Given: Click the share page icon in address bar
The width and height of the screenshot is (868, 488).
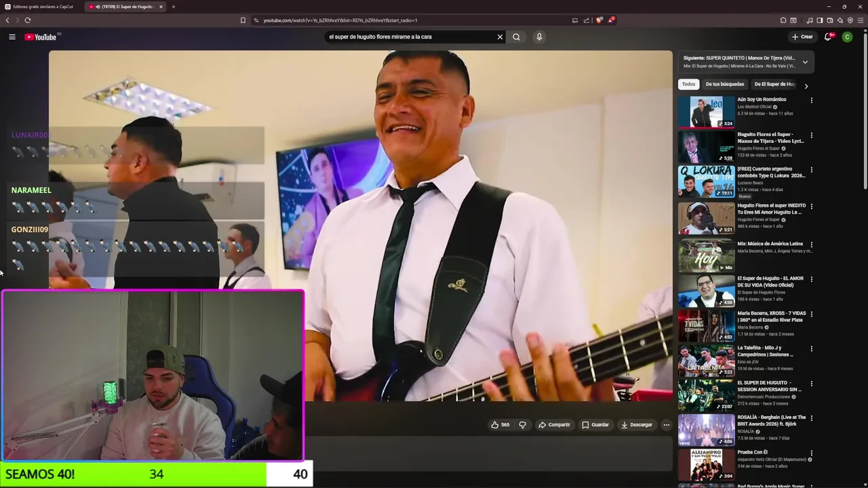Looking at the screenshot, I should (x=587, y=20).
